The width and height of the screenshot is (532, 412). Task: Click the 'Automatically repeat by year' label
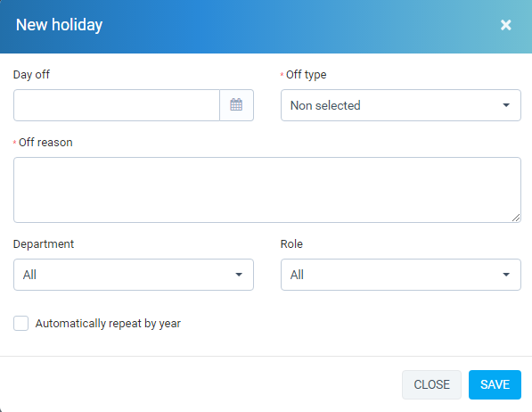coord(108,324)
